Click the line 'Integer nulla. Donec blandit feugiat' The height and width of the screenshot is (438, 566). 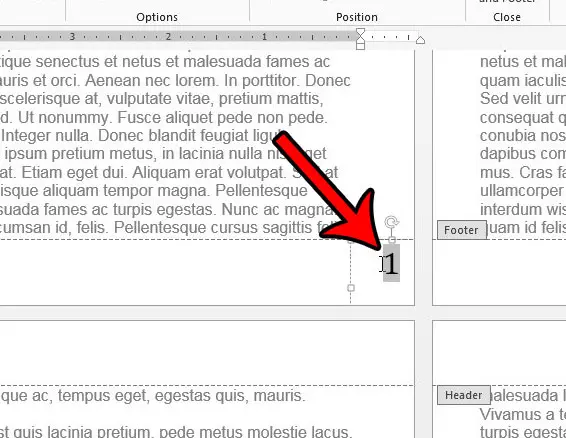point(140,136)
